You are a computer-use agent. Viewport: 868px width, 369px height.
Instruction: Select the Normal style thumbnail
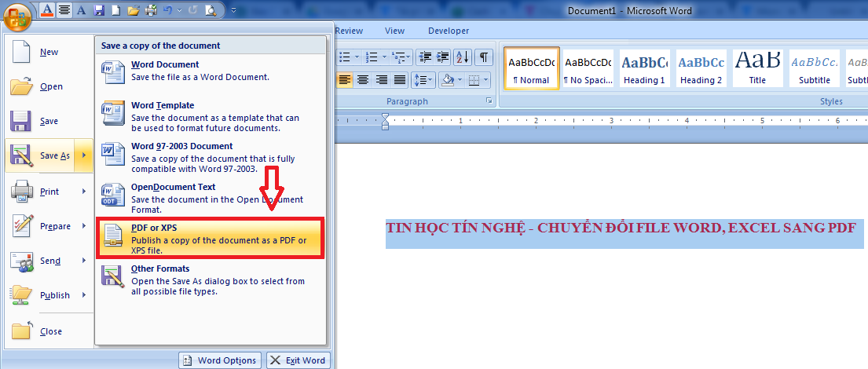coord(532,67)
